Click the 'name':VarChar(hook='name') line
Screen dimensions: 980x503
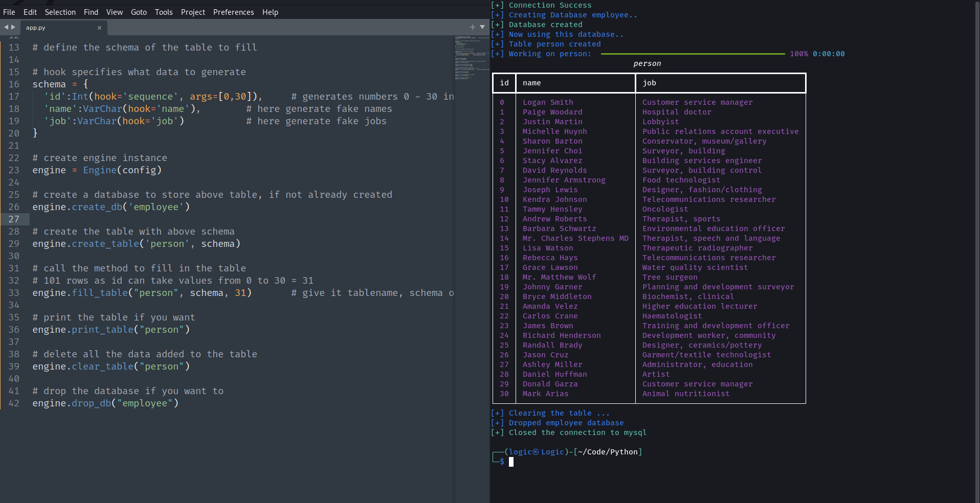122,109
